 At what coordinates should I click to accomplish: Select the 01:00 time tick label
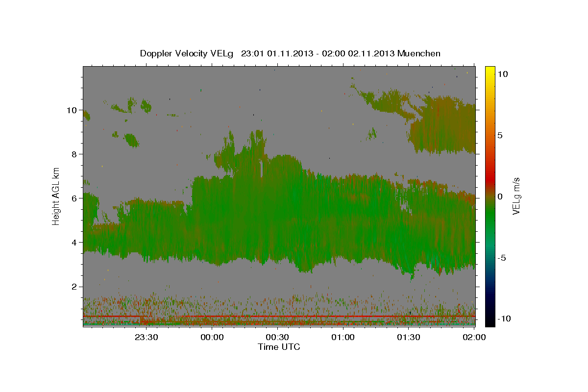pos(343,337)
